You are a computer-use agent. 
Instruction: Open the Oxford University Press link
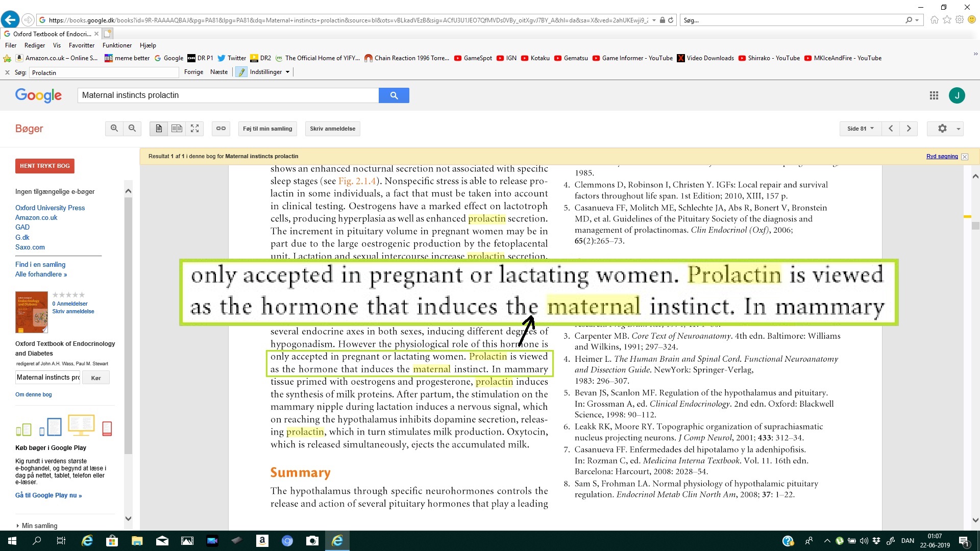pos(50,208)
